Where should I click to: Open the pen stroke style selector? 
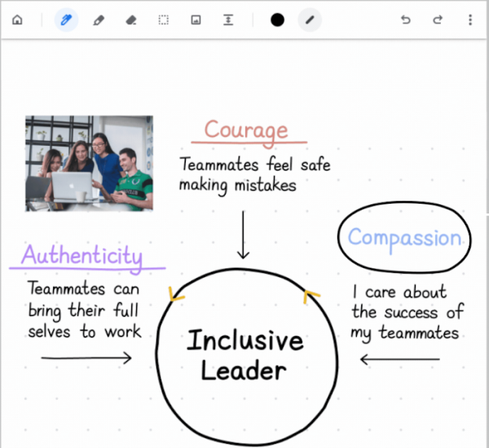tap(310, 20)
